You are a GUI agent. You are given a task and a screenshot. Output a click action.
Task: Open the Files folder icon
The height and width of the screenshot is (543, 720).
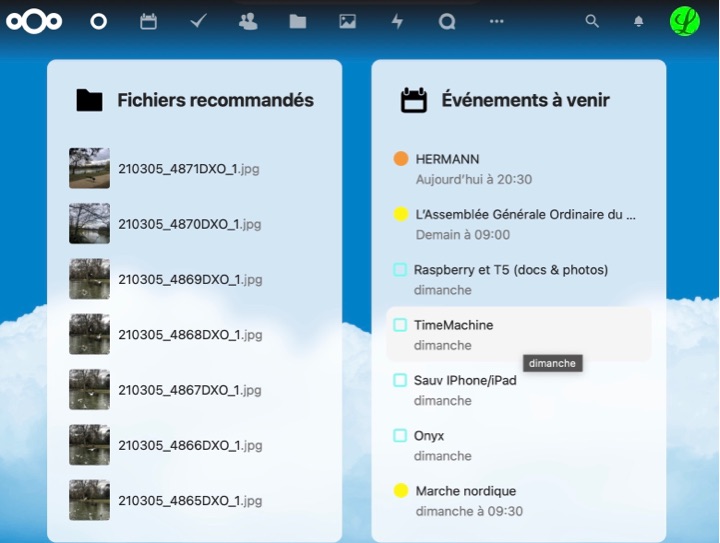click(x=298, y=21)
